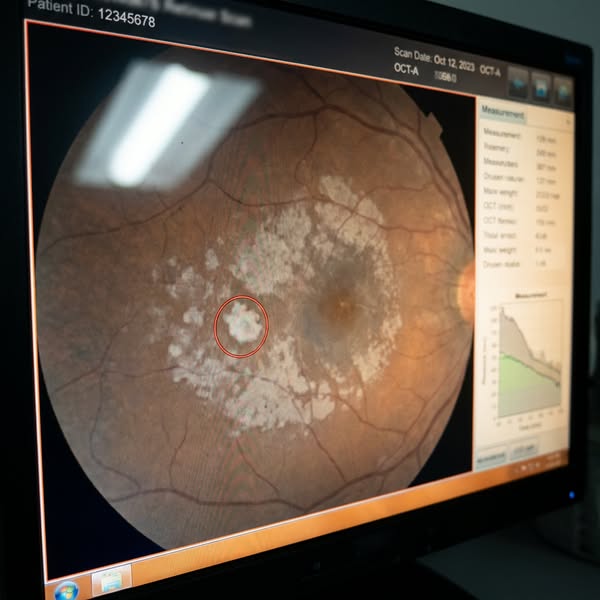Screen dimensions: 600x600
Task: Switch to the Measurement tab
Action: pyautogui.click(x=502, y=114)
